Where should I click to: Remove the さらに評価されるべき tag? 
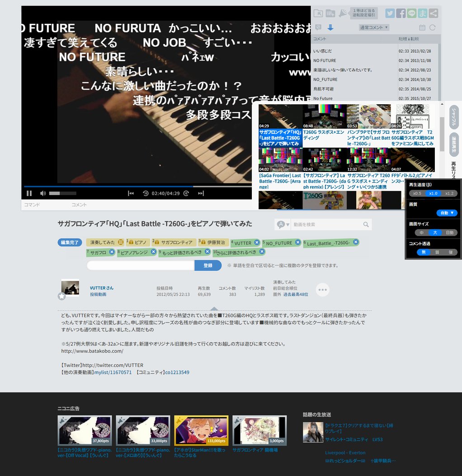coord(262,252)
